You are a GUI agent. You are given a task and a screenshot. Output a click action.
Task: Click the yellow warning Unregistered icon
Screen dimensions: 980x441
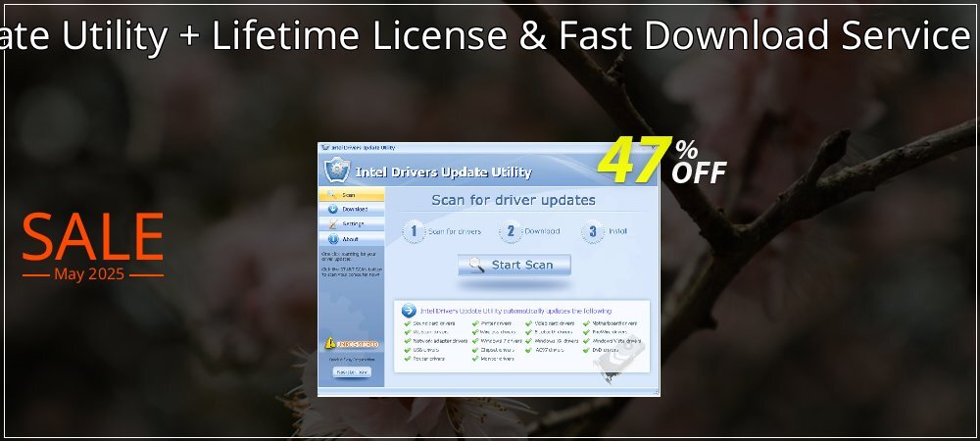click(x=330, y=343)
